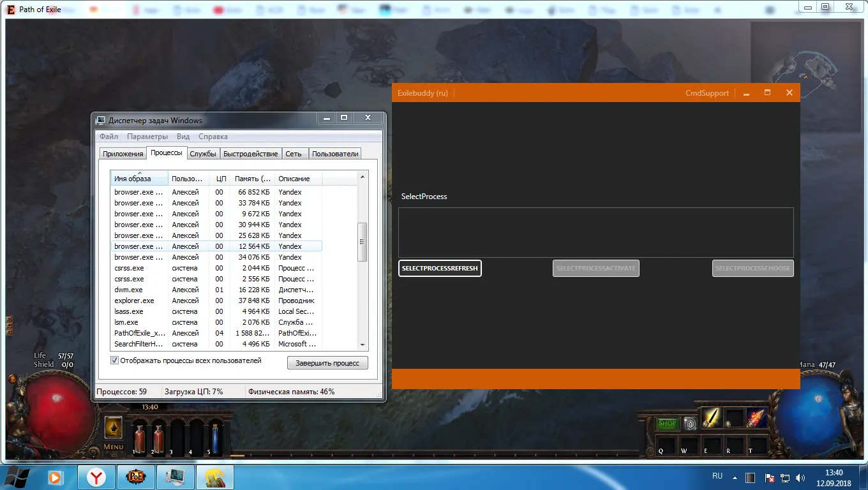The width and height of the screenshot is (868, 490).
Task: Click the process list scroll-up arrow
Action: [x=363, y=177]
